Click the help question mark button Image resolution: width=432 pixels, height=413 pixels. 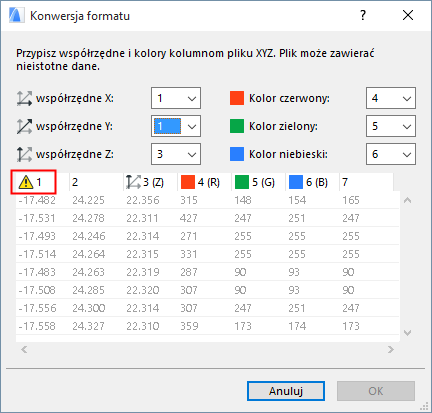(x=363, y=15)
